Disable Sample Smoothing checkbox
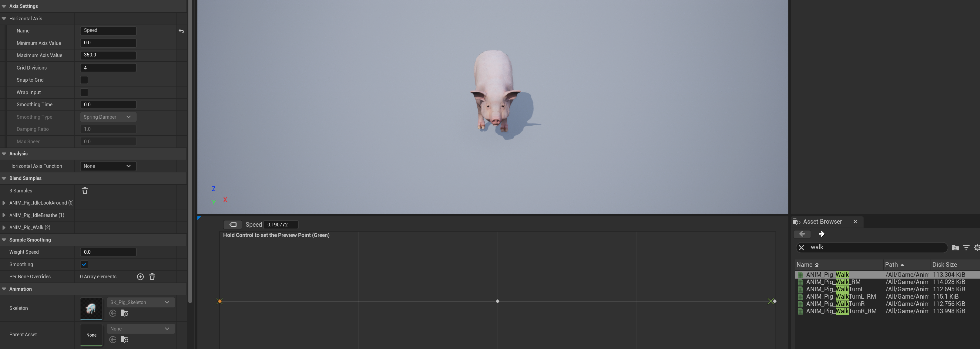The image size is (980, 349). 84,264
